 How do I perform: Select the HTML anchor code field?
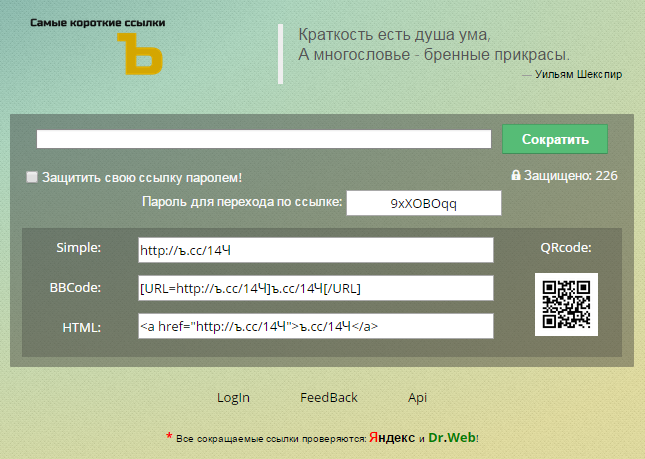click(x=316, y=326)
